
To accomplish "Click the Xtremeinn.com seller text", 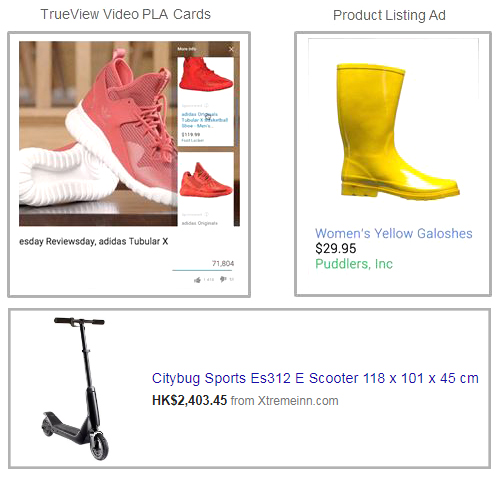I will pos(298,400).
